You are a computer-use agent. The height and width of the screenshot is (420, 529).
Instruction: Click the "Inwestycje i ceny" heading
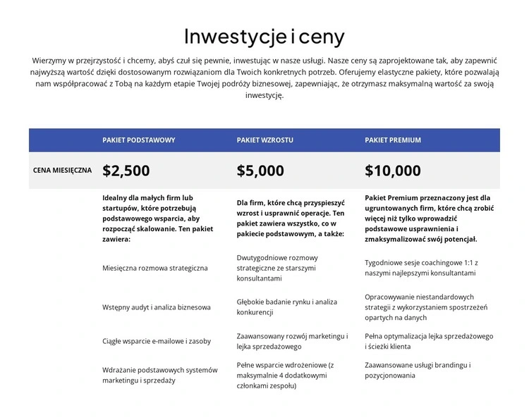pyautogui.click(x=264, y=36)
